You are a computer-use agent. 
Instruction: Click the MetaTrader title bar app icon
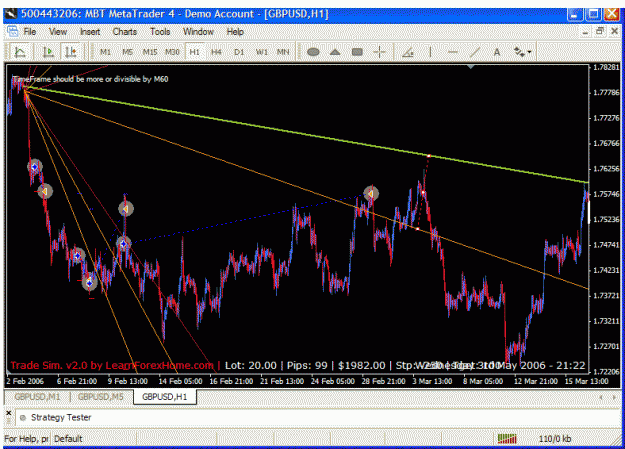pos(11,14)
